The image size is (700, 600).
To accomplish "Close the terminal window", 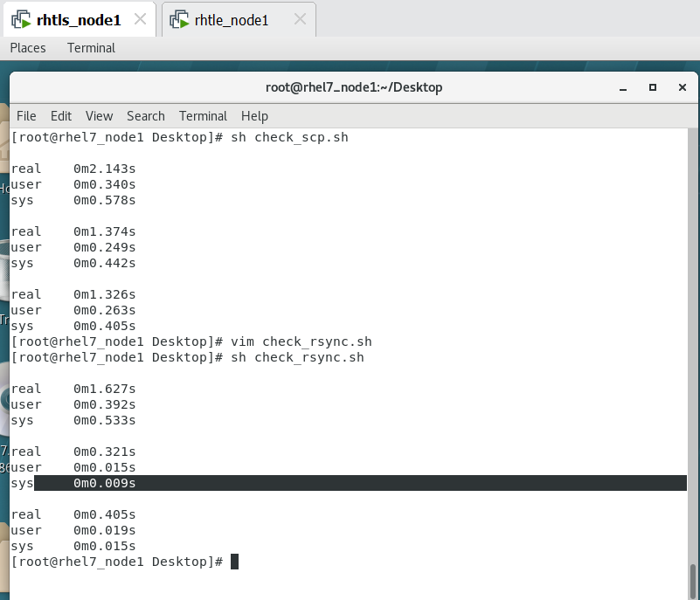I will pos(683,87).
